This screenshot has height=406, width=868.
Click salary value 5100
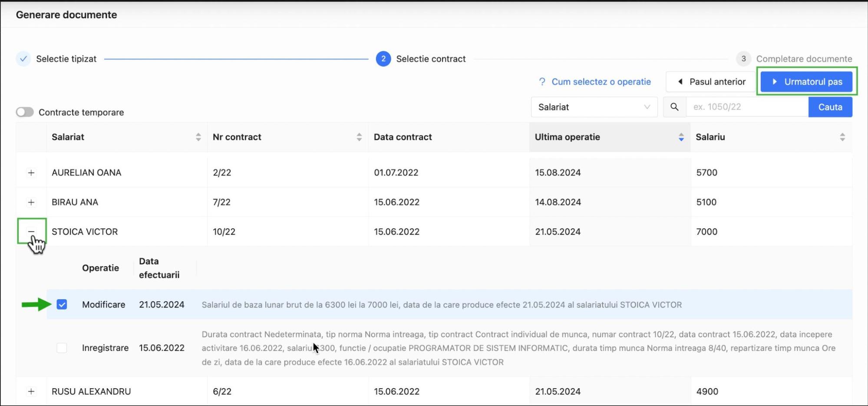coord(706,202)
